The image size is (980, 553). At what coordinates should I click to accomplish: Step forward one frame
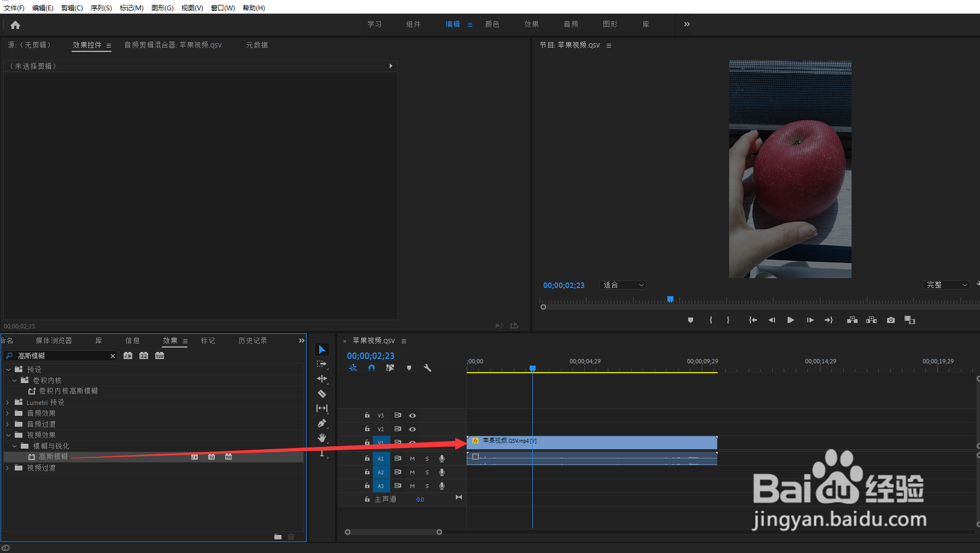[x=810, y=320]
